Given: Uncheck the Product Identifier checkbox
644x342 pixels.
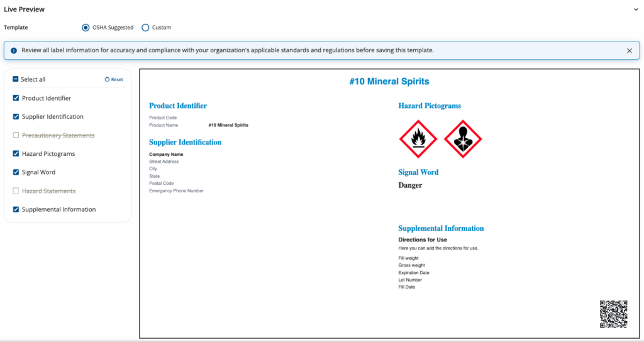Looking at the screenshot, I should click(x=16, y=97).
